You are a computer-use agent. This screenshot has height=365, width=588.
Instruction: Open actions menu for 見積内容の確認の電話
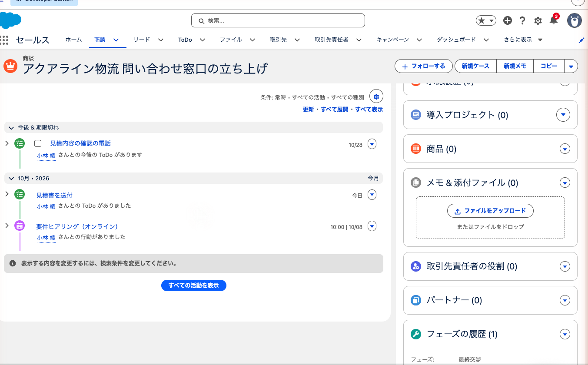coord(372,144)
